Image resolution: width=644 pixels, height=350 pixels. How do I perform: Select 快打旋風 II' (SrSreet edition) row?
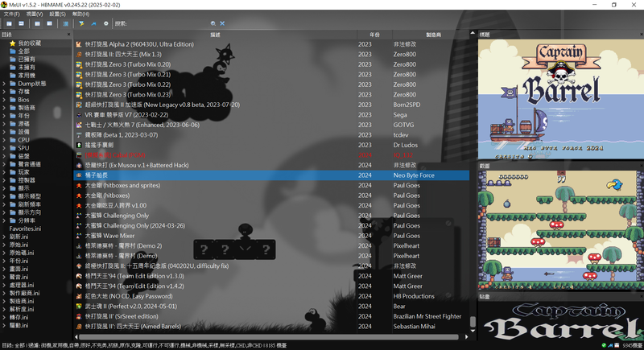pyautogui.click(x=271, y=316)
